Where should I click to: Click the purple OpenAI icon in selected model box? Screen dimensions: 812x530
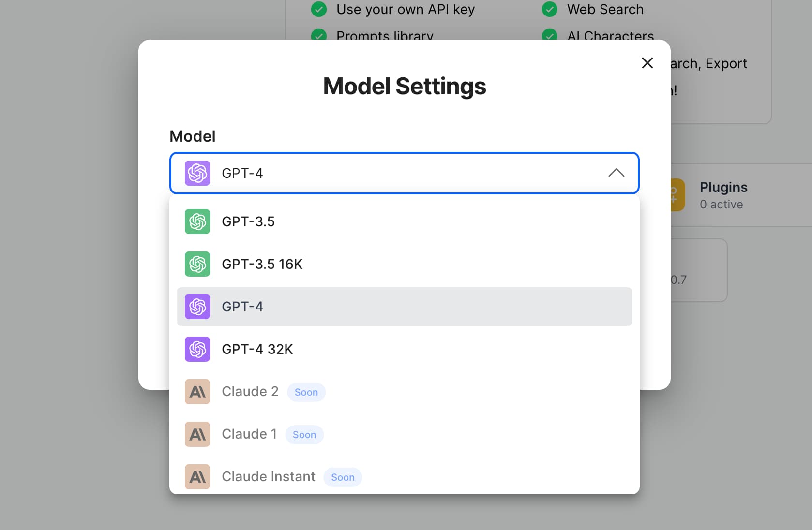tap(197, 173)
